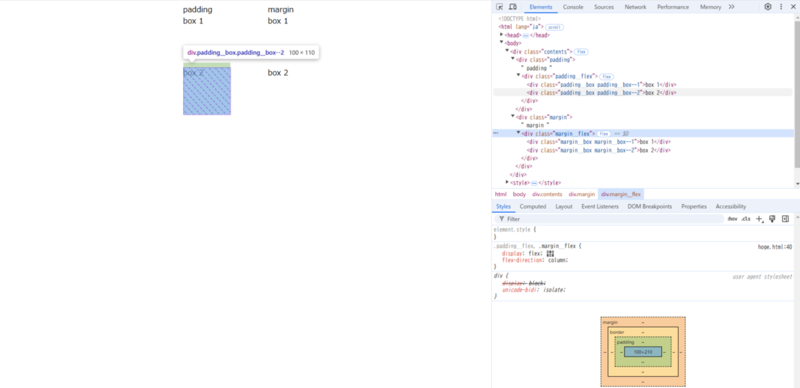Expand the style element node
Viewport: 800px width, 388px height.
507,182
